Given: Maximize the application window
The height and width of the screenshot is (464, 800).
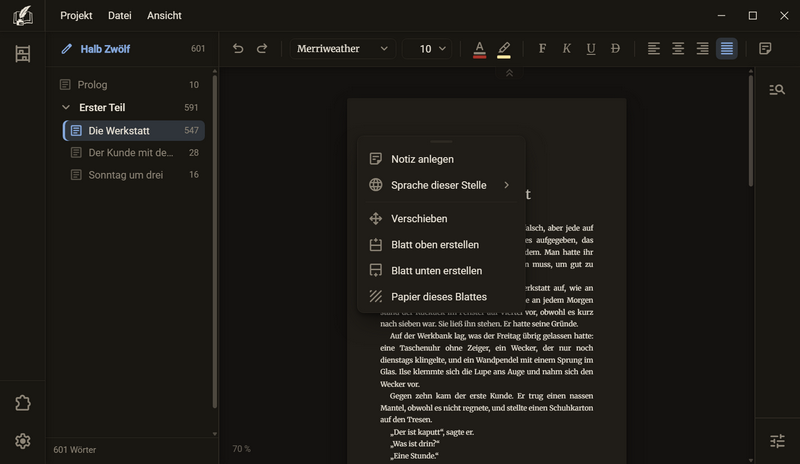Looking at the screenshot, I should (x=753, y=16).
